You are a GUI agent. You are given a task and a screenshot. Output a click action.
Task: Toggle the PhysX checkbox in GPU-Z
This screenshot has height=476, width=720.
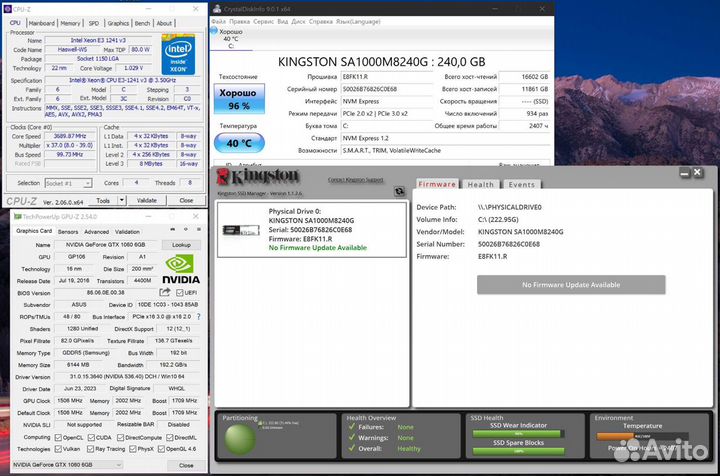132,449
